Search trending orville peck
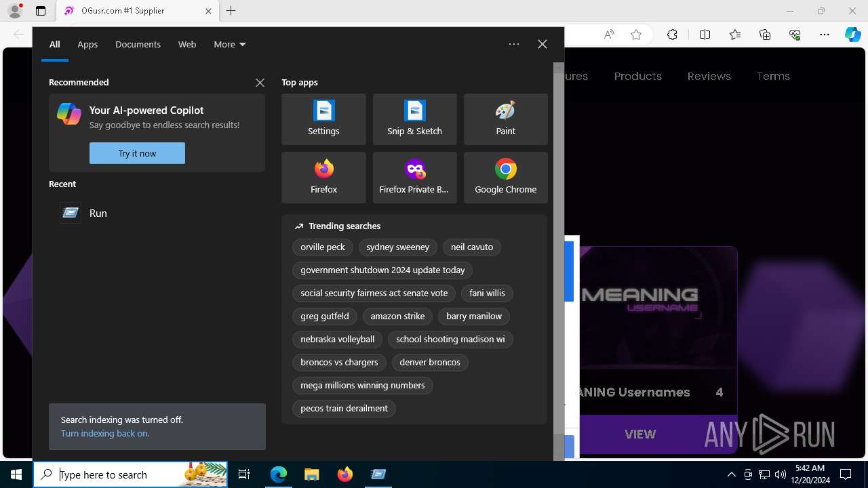 point(323,247)
